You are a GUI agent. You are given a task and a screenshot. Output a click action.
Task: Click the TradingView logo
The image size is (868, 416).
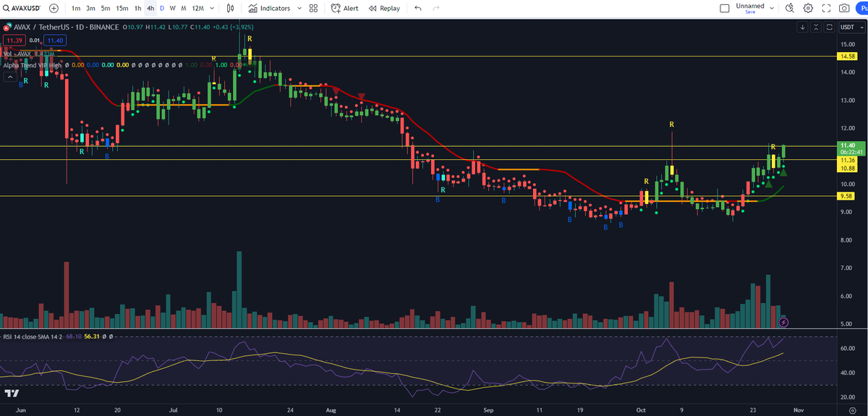[12, 393]
